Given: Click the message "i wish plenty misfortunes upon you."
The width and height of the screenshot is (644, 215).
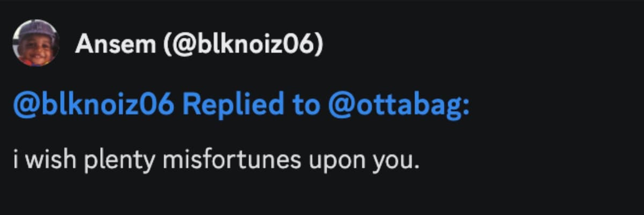Looking at the screenshot, I should pyautogui.click(x=215, y=160).
